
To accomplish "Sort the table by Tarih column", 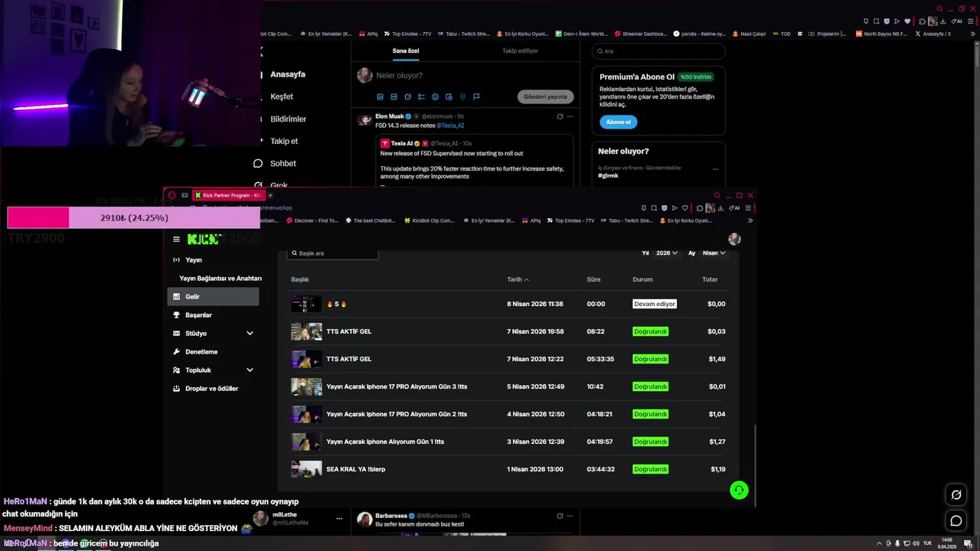I will 518,279.
